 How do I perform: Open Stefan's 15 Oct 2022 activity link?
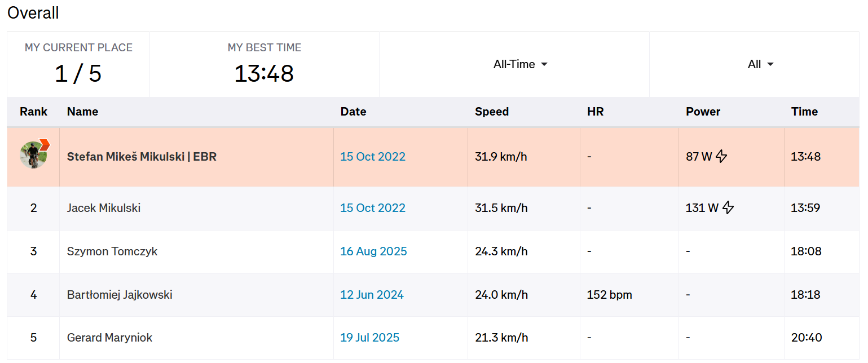coord(372,157)
